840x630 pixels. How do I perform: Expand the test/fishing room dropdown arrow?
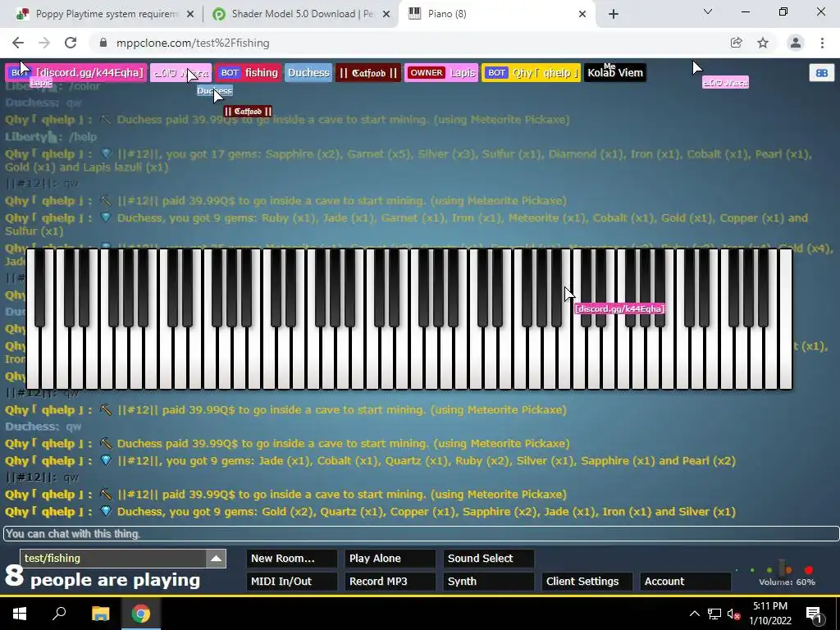pos(216,558)
